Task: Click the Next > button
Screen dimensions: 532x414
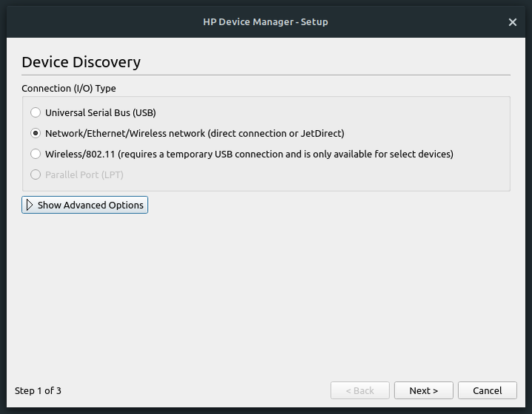Action: point(423,390)
